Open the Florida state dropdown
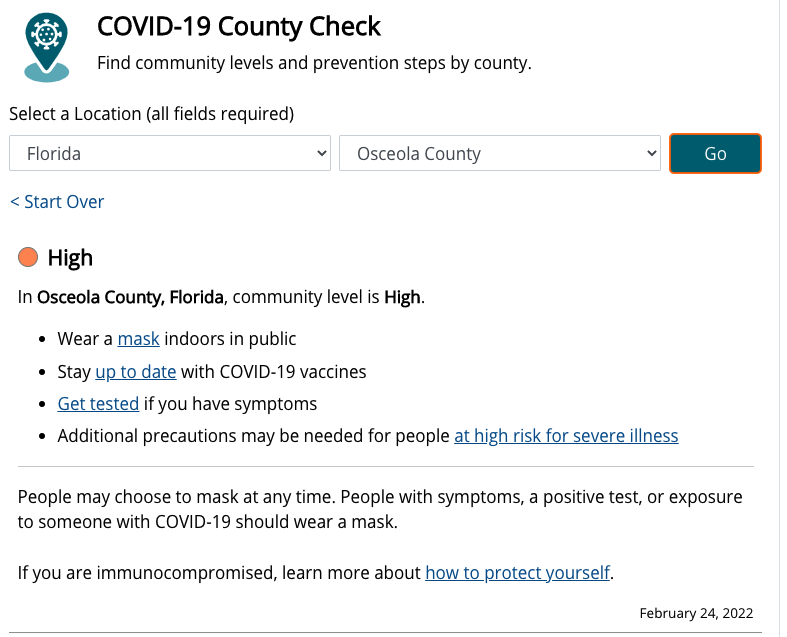787x637 pixels. [169, 154]
